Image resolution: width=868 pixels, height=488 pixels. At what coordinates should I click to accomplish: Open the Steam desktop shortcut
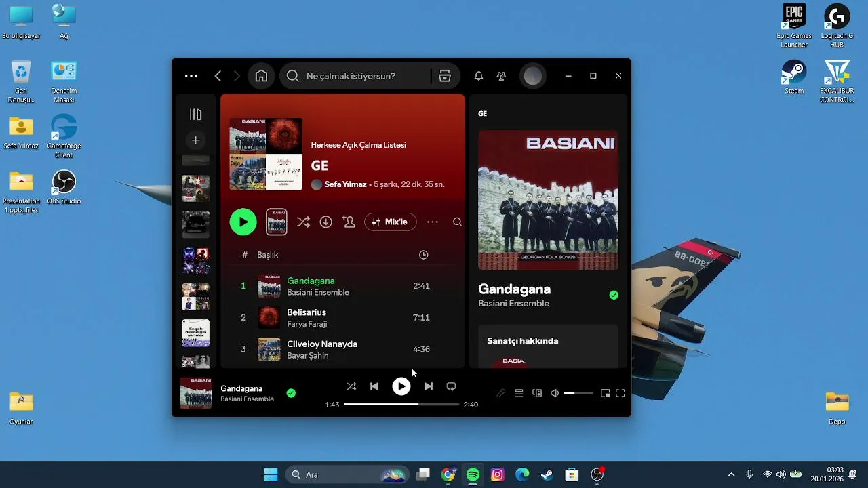(x=793, y=77)
